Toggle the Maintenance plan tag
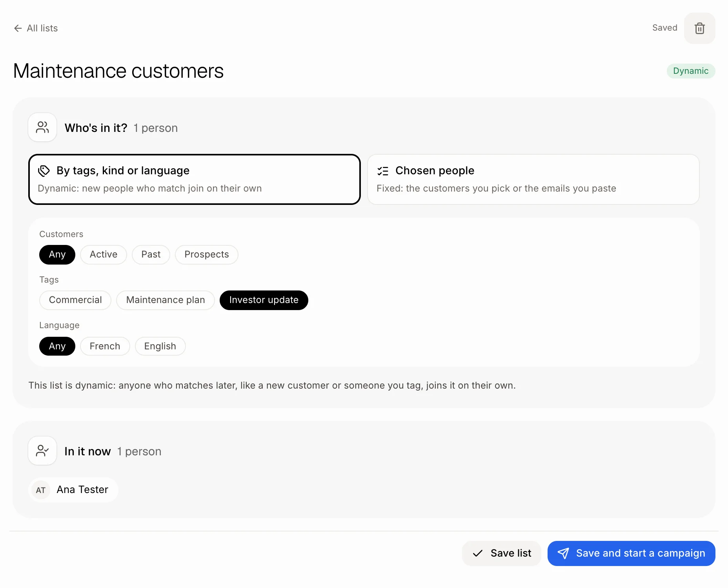Viewport: 728px width, 588px height. 166,300
